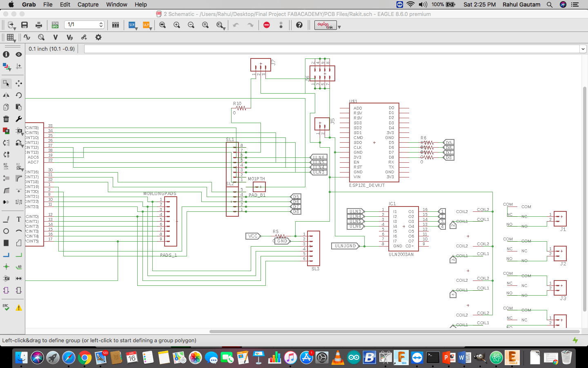This screenshot has height=368, width=588.
Task: Select the Arc drawing tool
Action: [x=19, y=231]
